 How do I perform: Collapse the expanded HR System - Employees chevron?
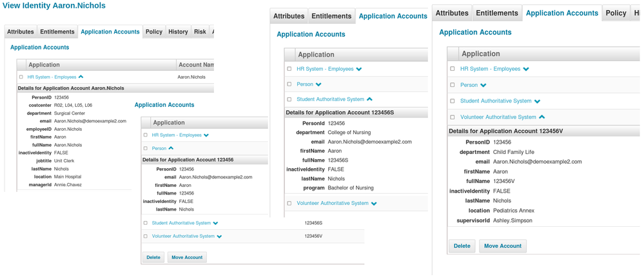tap(81, 77)
